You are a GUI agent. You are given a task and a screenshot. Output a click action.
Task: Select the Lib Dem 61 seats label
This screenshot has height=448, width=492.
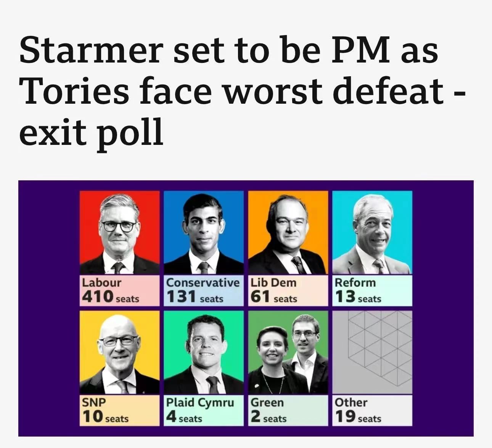point(288,291)
